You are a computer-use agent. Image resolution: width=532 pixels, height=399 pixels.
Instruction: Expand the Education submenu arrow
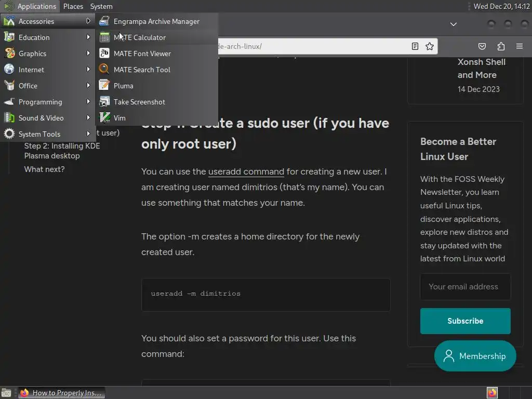tap(88, 37)
